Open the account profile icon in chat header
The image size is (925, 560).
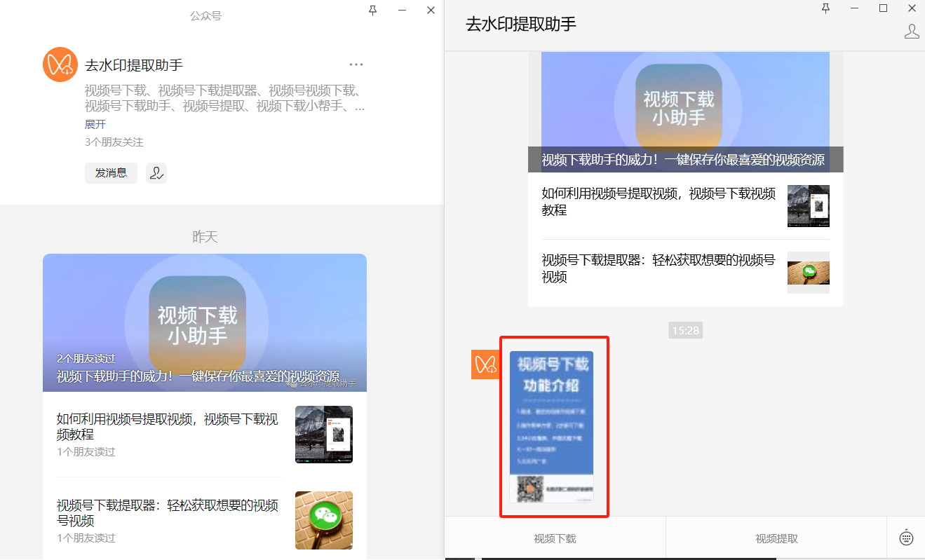coord(912,31)
